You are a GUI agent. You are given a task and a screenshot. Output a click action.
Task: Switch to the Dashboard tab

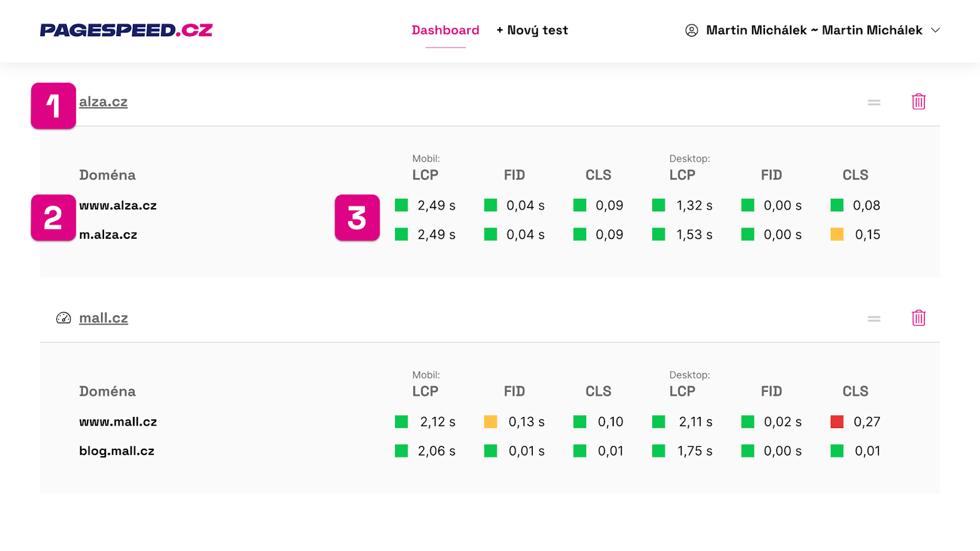point(445,30)
